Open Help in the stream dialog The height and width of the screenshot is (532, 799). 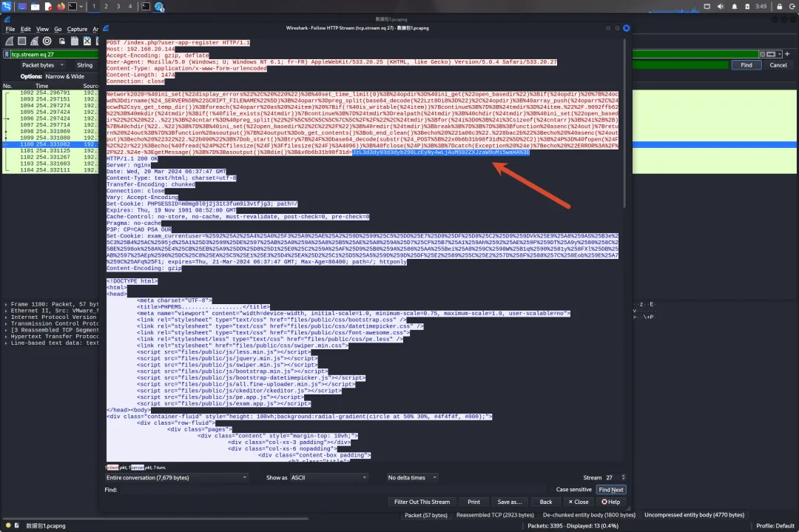click(x=610, y=502)
